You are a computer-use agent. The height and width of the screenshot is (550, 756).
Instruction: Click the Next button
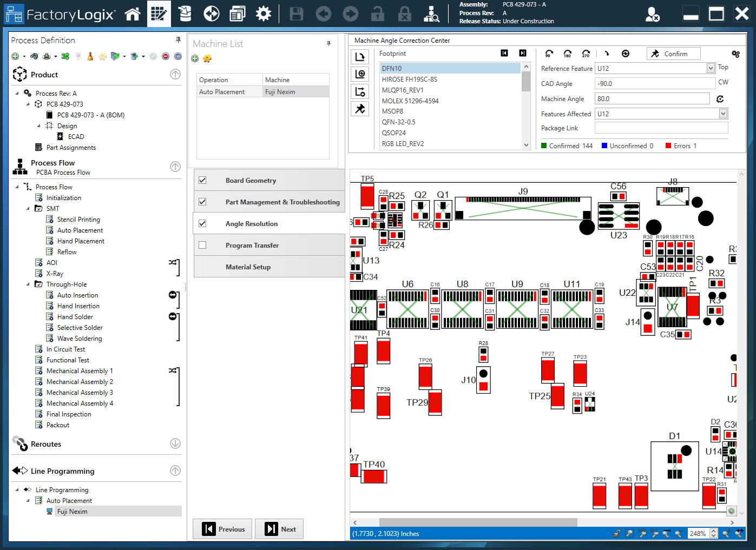tap(279, 529)
